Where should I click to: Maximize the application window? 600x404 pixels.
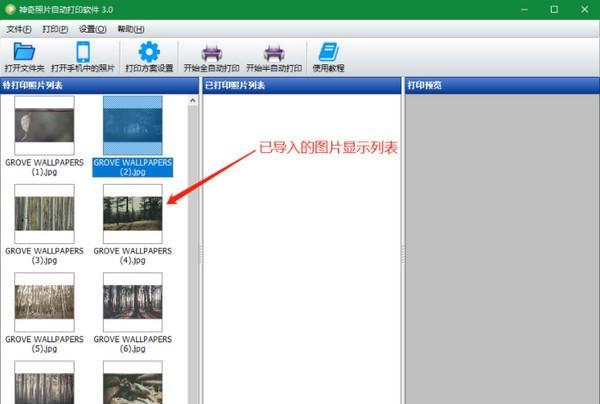554,9
